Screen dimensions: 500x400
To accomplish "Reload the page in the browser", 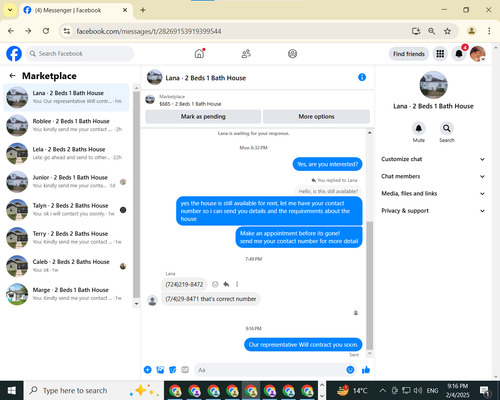I will [x=46, y=31].
